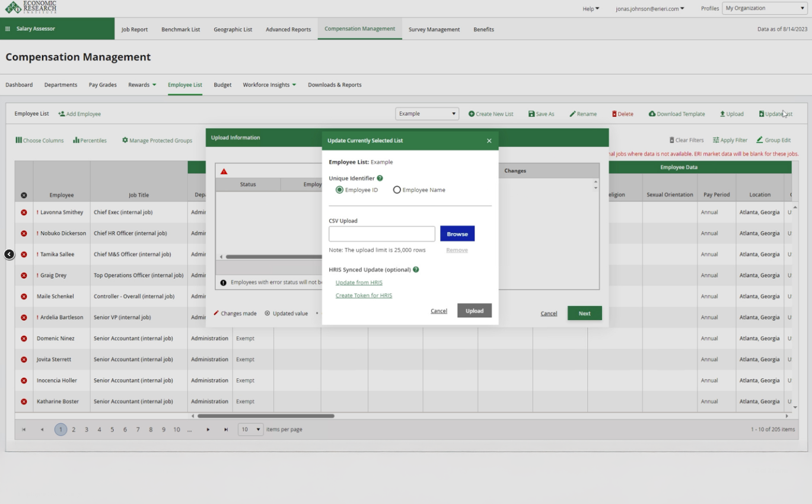Viewport: 812px width, 504px height.
Task: Click the Add Employee icon
Action: (62, 114)
